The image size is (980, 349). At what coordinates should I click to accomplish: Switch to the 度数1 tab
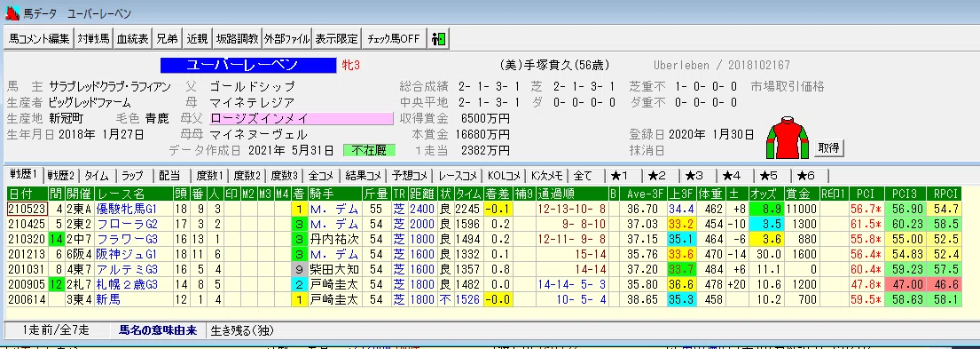209,176
